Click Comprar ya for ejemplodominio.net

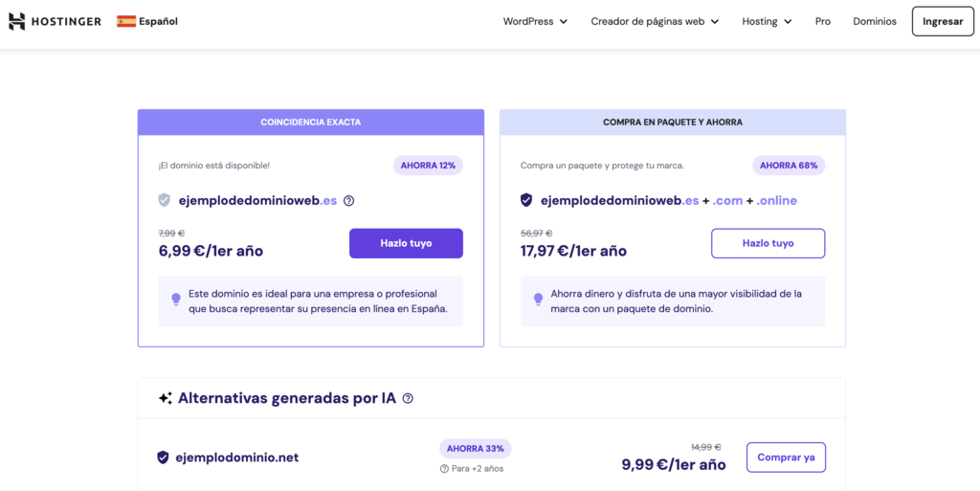pyautogui.click(x=786, y=458)
